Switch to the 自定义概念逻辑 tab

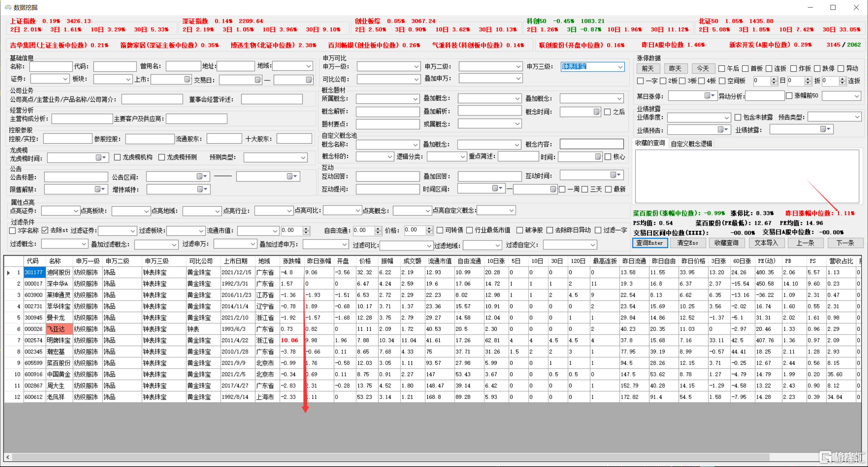point(691,144)
